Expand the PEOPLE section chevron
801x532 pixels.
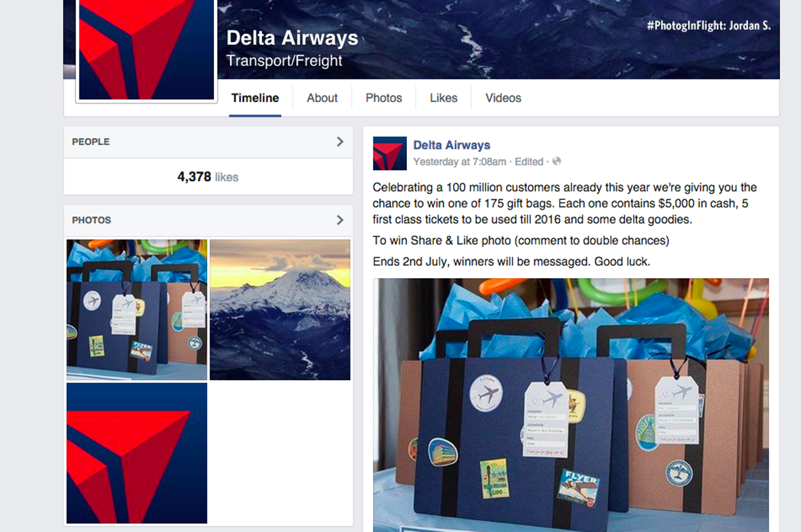(x=340, y=142)
